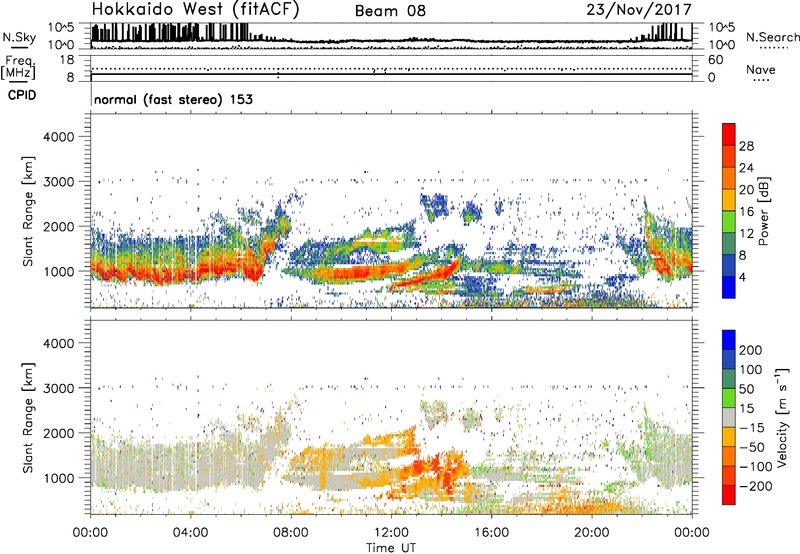Click the '60' Nave axis tick

[x=715, y=60]
